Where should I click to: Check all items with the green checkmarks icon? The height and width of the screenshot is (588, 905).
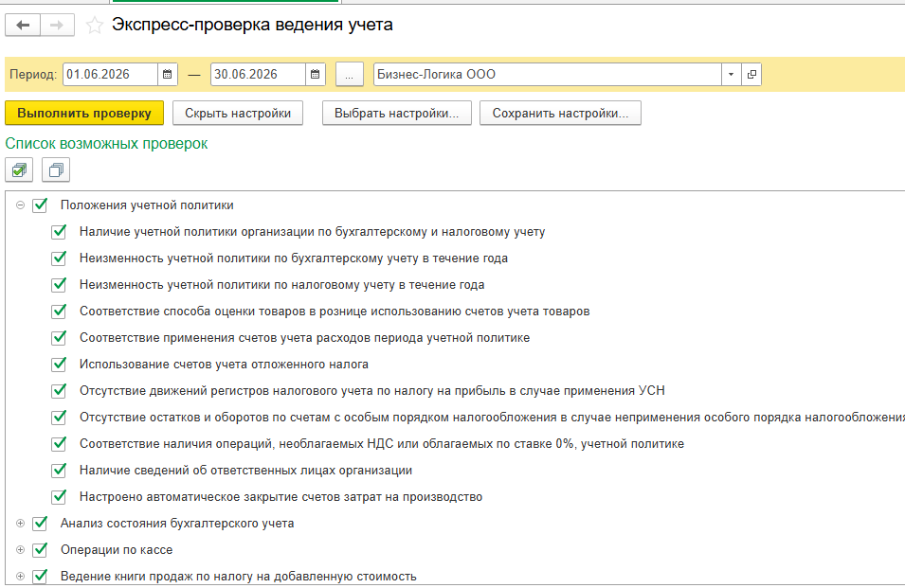tap(19, 170)
